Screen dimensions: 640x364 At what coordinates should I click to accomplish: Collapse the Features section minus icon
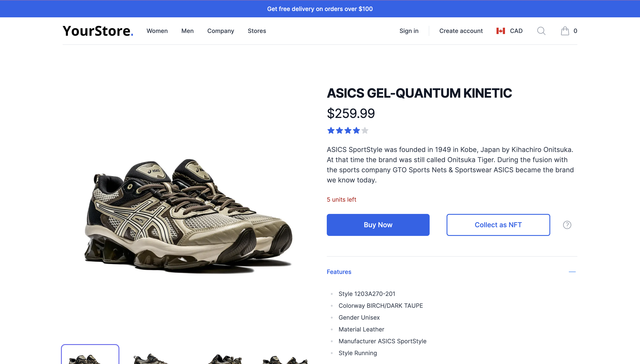point(572,272)
